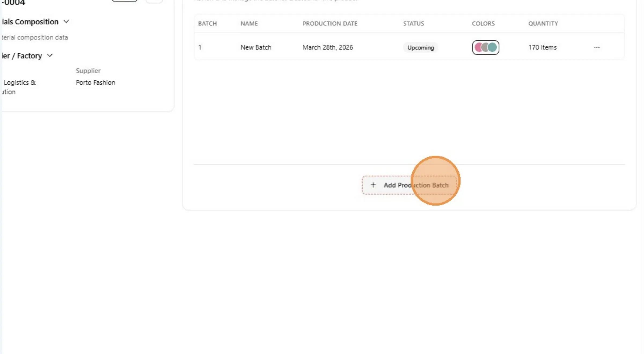644x354 pixels.
Task: Click the QUANTITY column header
Action: tap(543, 23)
